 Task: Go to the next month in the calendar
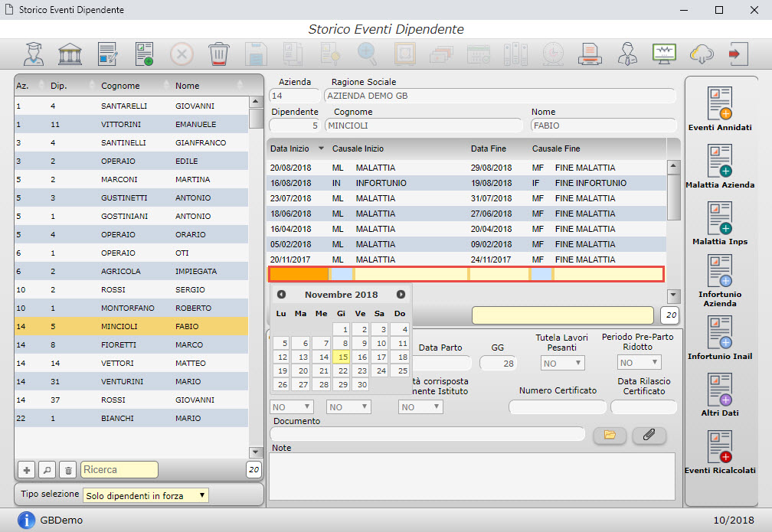point(401,294)
